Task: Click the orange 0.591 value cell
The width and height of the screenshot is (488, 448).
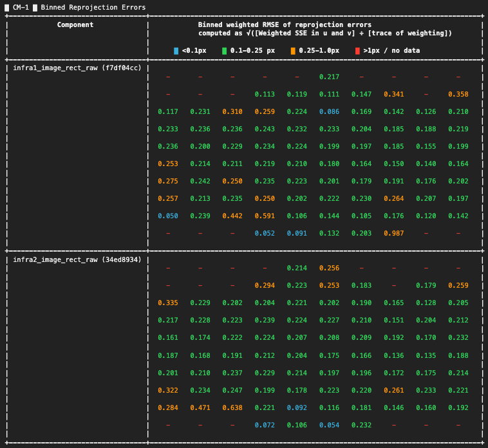Action: [265, 216]
